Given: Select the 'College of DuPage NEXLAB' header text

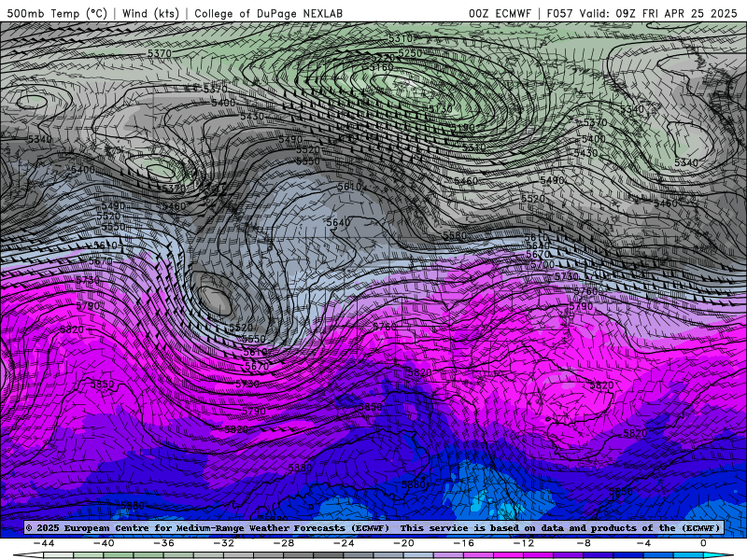Looking at the screenshot, I should click(268, 13).
